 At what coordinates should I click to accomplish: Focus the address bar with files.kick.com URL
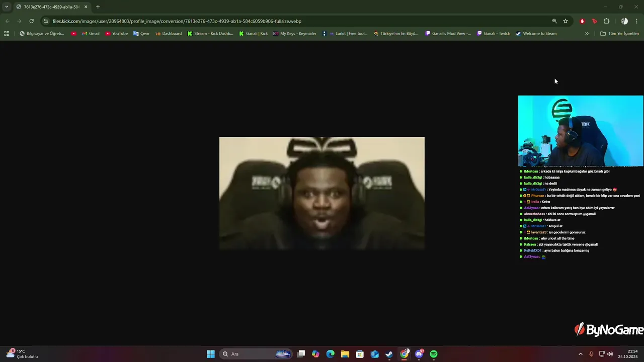[x=297, y=21]
